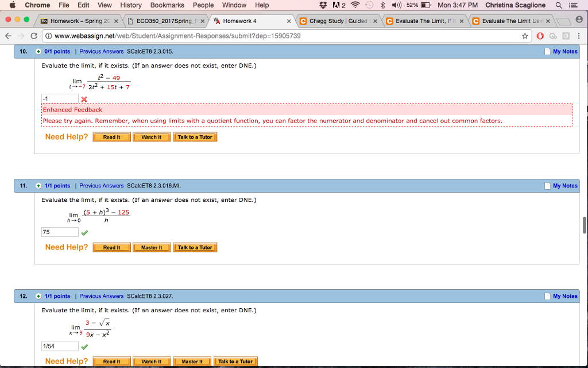Click Watch It for question 10
This screenshot has width=588, height=368.
pyautogui.click(x=152, y=137)
